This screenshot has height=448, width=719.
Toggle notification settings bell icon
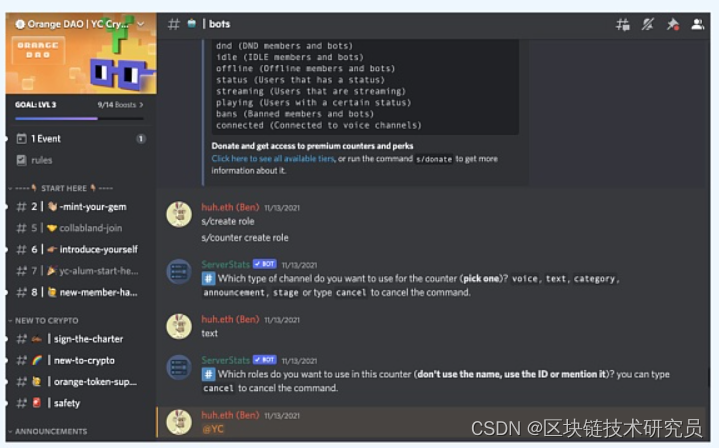pyautogui.click(x=647, y=24)
